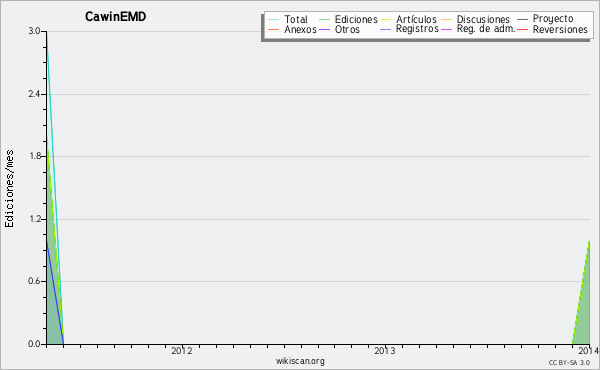Screen dimensions: 600x370
Task: Click the Artículos legend label
Action: pyautogui.click(x=416, y=19)
